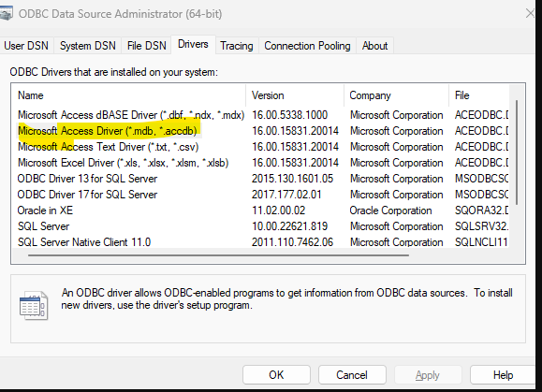Sort drivers by the Name column header

(x=128, y=95)
